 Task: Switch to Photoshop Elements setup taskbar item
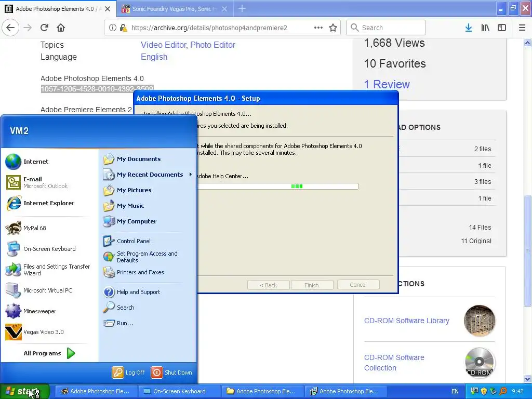click(345, 391)
